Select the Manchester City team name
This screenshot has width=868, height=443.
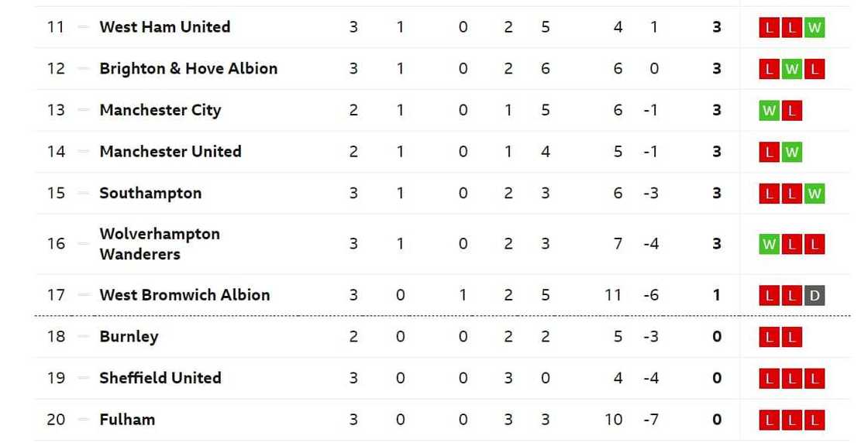point(160,110)
